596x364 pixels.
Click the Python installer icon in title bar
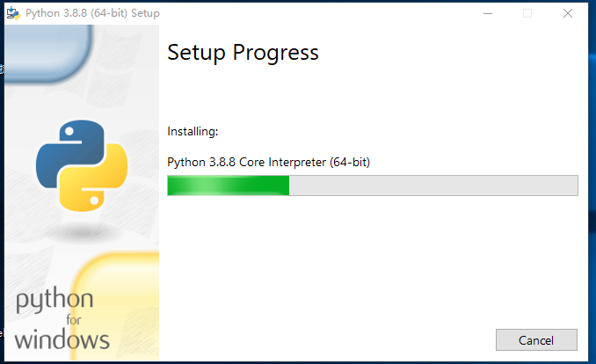[14, 13]
